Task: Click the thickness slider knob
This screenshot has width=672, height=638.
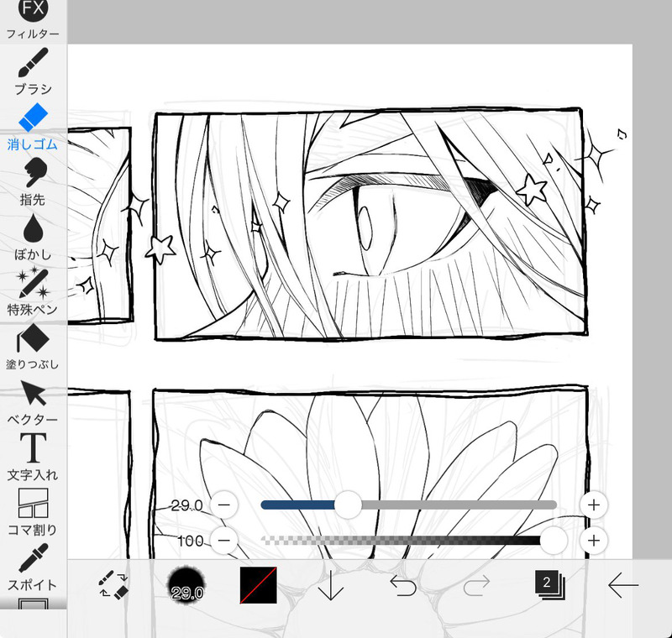Action: tap(348, 505)
